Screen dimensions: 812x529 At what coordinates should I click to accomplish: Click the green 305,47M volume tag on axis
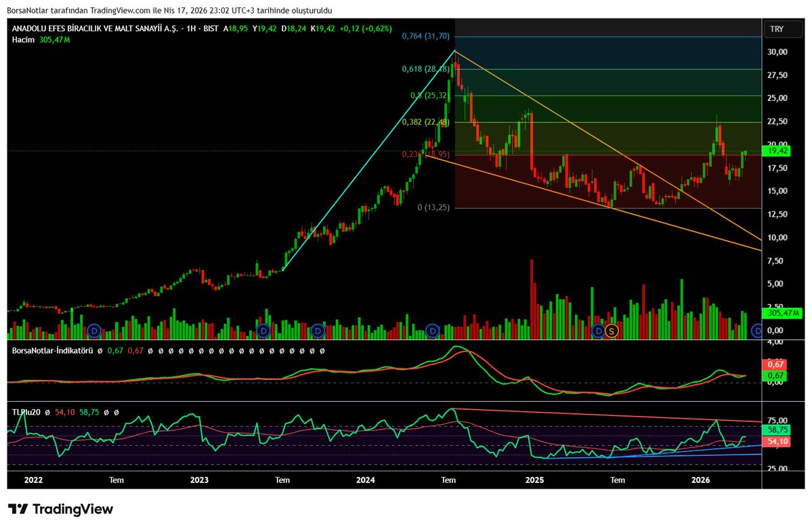click(x=782, y=313)
